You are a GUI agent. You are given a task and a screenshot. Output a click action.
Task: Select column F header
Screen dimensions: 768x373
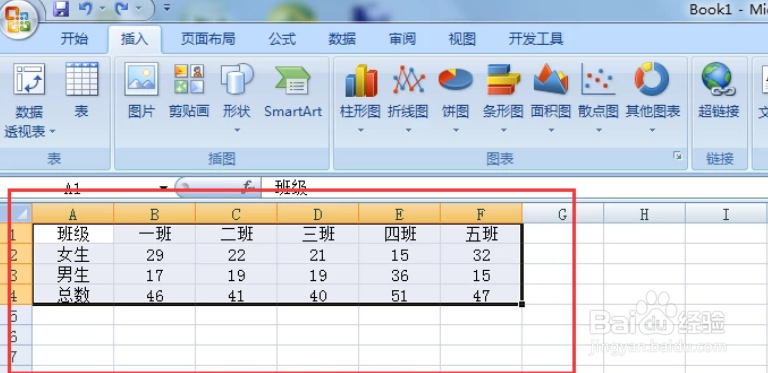point(481,214)
